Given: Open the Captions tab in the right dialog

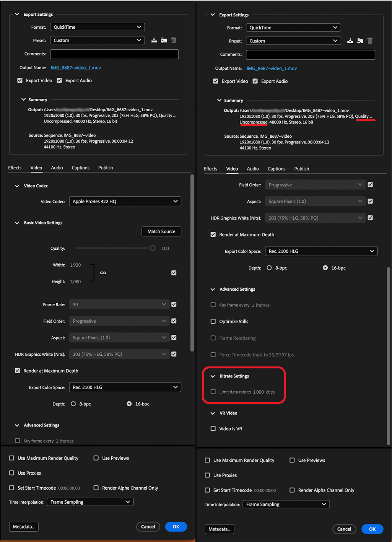Looking at the screenshot, I should tap(276, 169).
